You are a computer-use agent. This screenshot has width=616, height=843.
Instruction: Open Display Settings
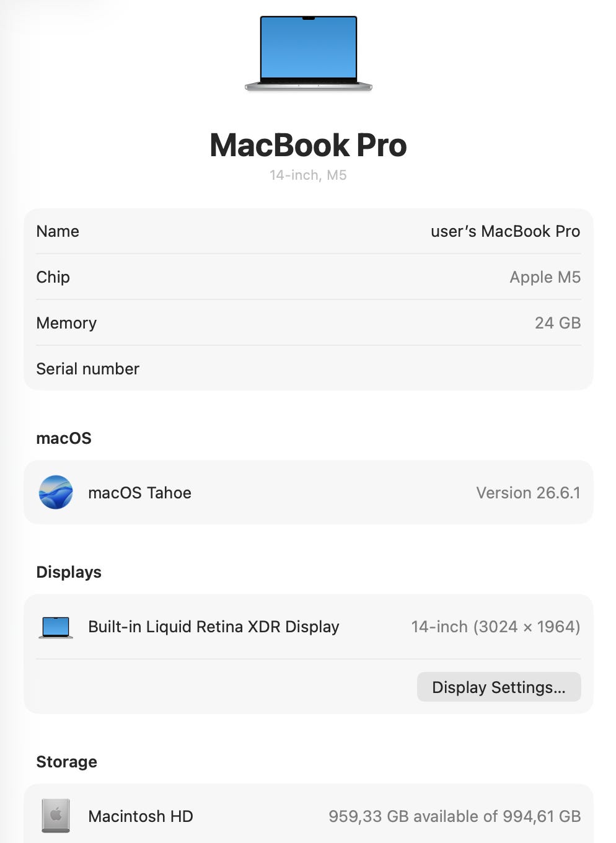point(499,687)
